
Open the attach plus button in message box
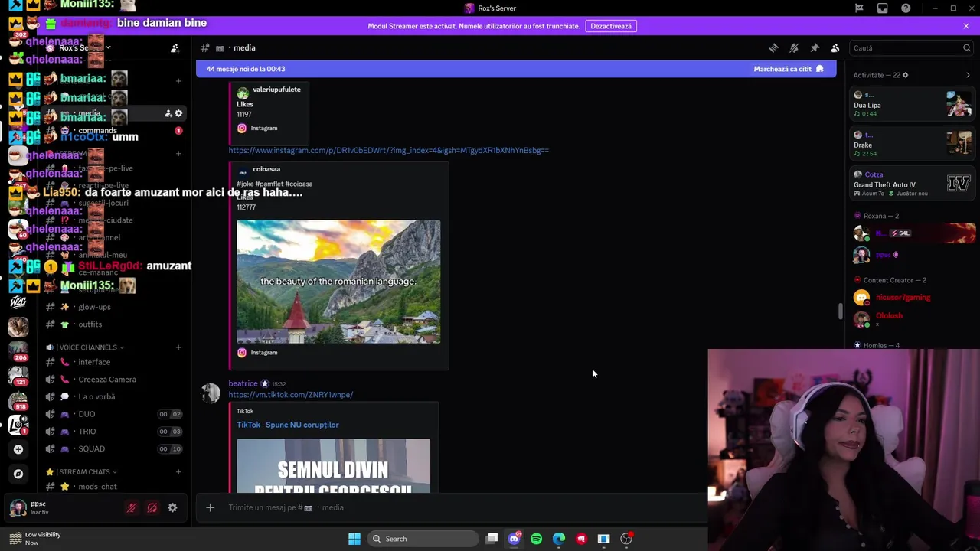point(210,507)
